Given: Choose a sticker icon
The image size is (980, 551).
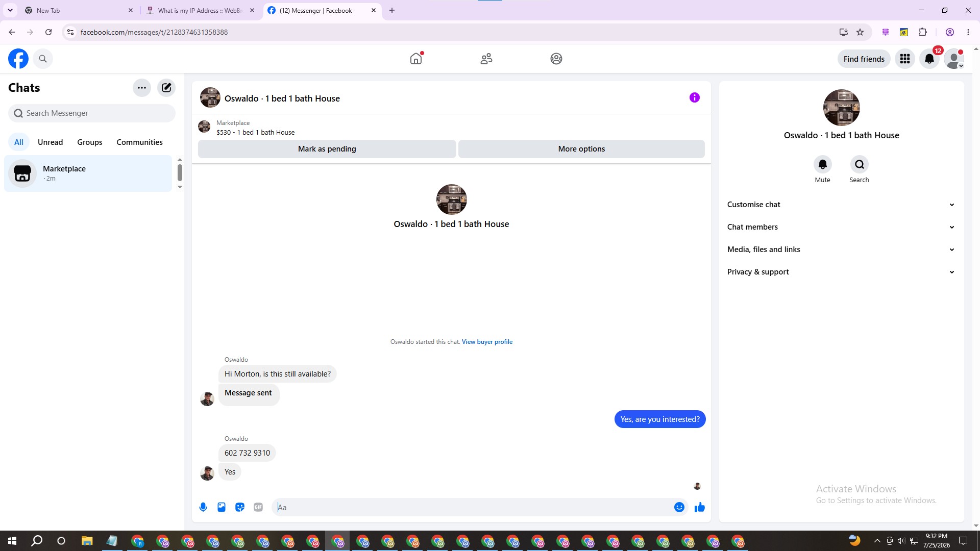Looking at the screenshot, I should [240, 507].
